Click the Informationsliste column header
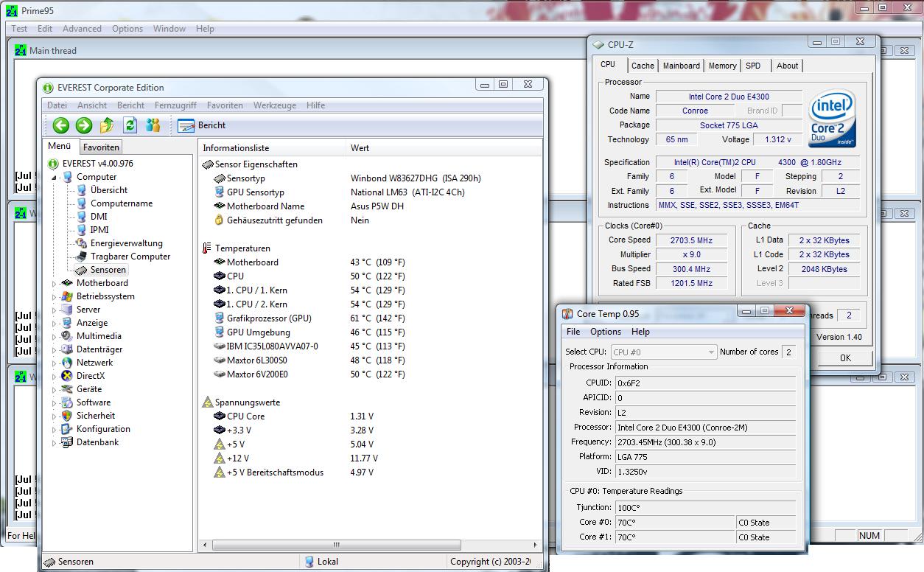This screenshot has height=572, width=924. 272,148
